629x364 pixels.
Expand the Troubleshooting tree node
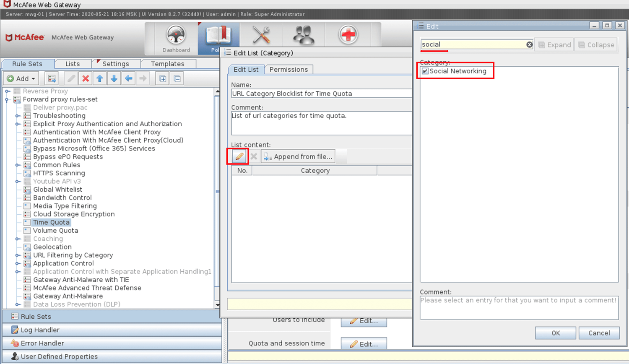[18, 116]
